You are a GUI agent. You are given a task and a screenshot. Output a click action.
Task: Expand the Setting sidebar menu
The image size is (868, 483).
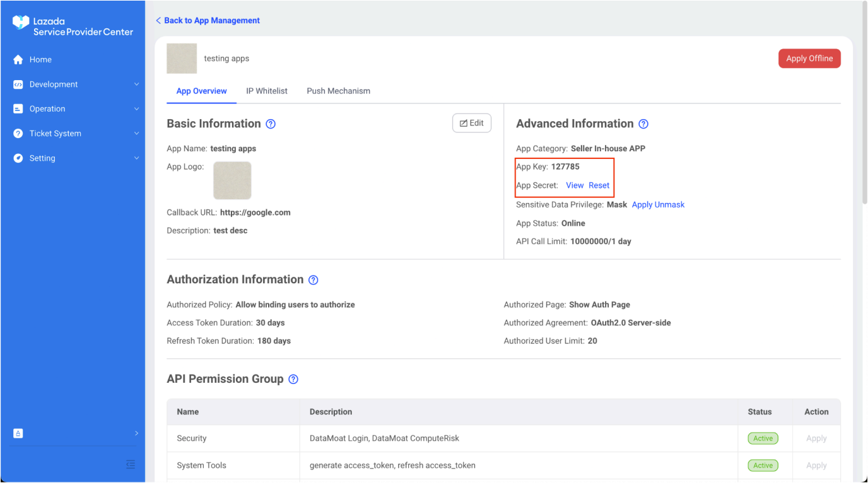click(42, 158)
